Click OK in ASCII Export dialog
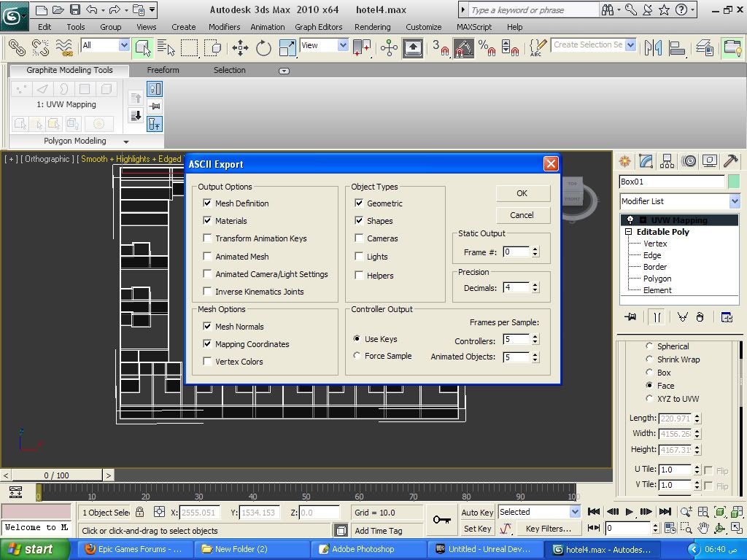The height and width of the screenshot is (560, 747). click(x=522, y=192)
